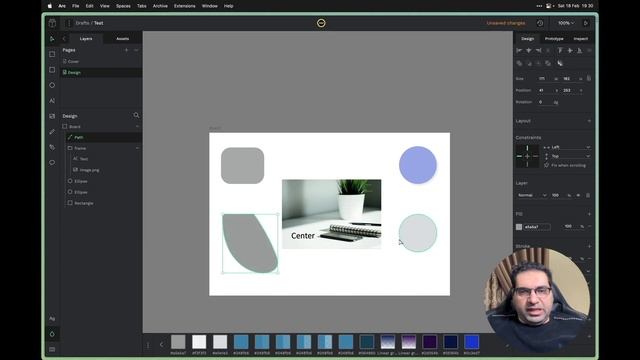This screenshot has width=640, height=360.
Task: Select the Rectangle tool
Action: [x=52, y=70]
